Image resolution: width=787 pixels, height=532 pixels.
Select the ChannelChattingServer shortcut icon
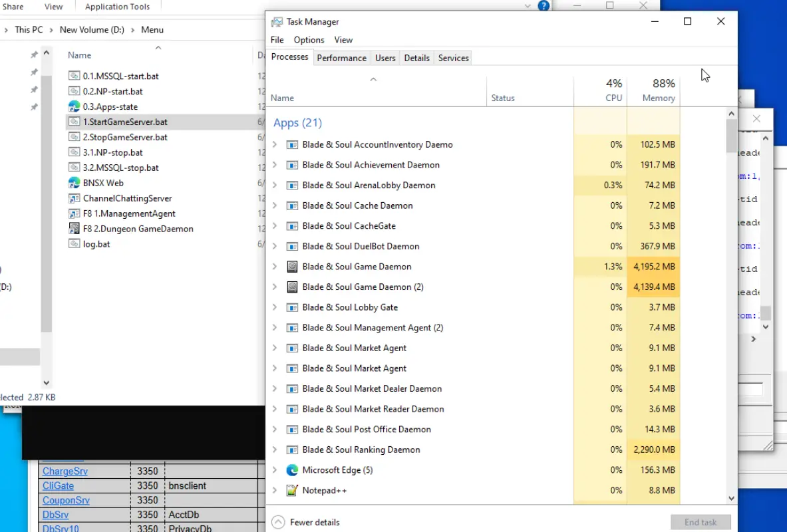pos(75,198)
